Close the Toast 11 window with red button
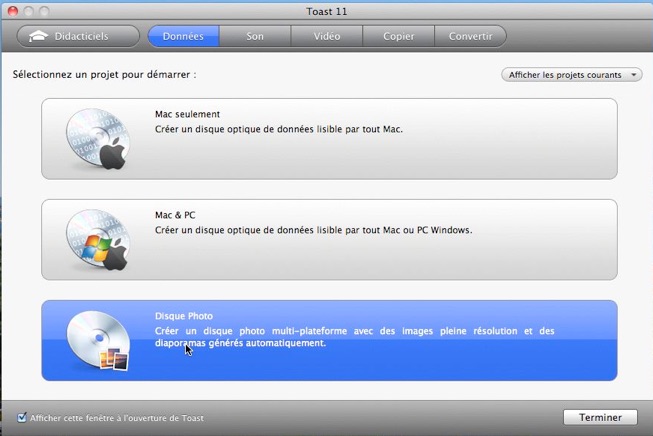The height and width of the screenshot is (436, 653). [x=13, y=11]
